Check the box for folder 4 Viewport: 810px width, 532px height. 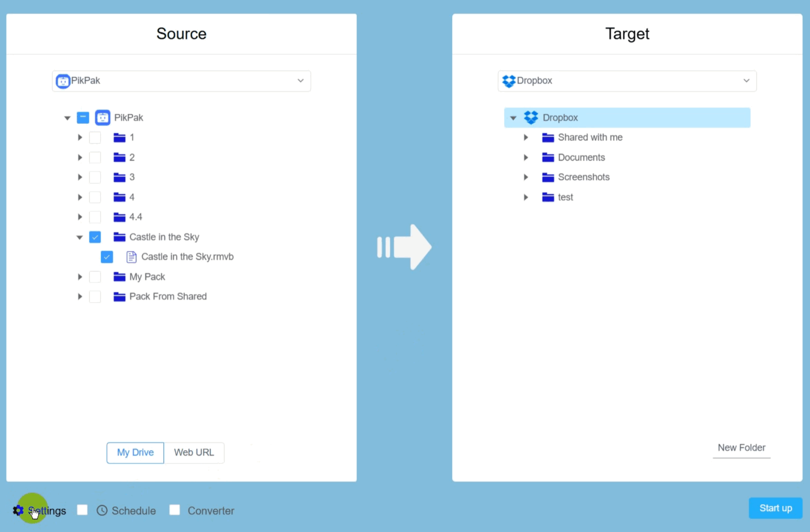(x=95, y=198)
